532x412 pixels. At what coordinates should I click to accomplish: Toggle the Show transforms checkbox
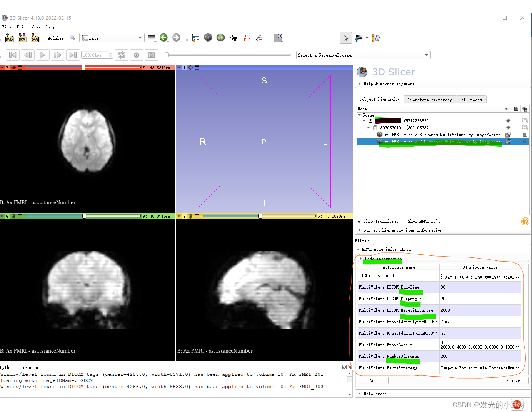[359, 221]
